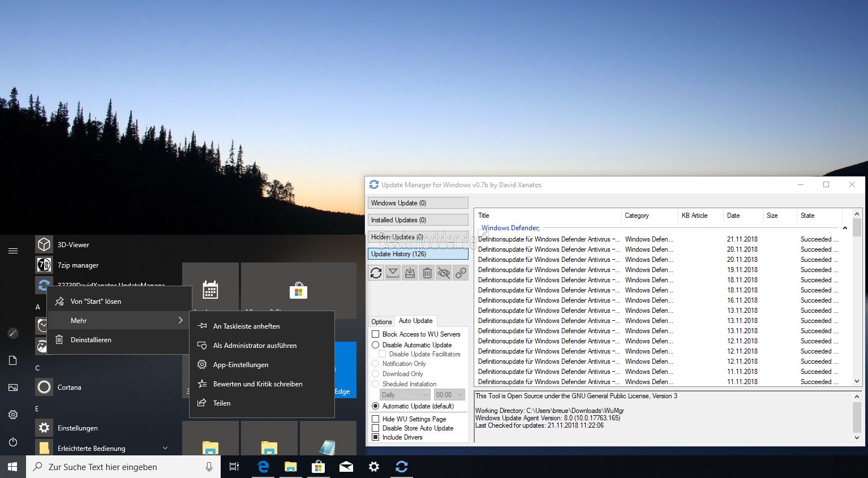Image resolution: width=868 pixels, height=478 pixels.
Task: Switch to the Auto Update tab
Action: point(415,321)
